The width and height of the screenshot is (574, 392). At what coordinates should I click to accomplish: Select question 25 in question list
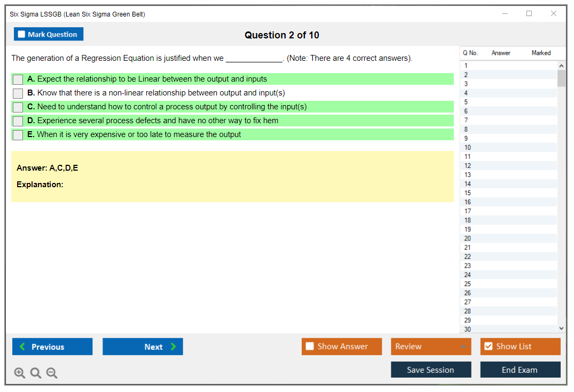point(468,284)
